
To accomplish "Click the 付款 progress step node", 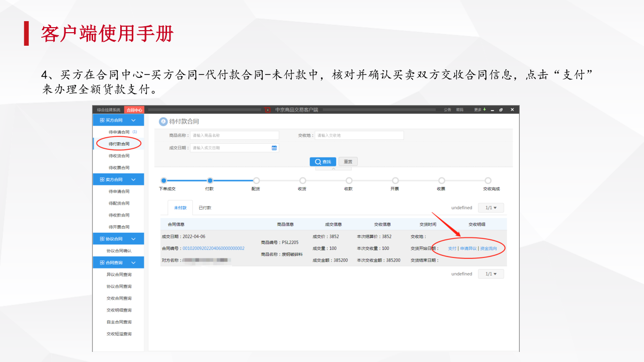I will pos(210,180).
